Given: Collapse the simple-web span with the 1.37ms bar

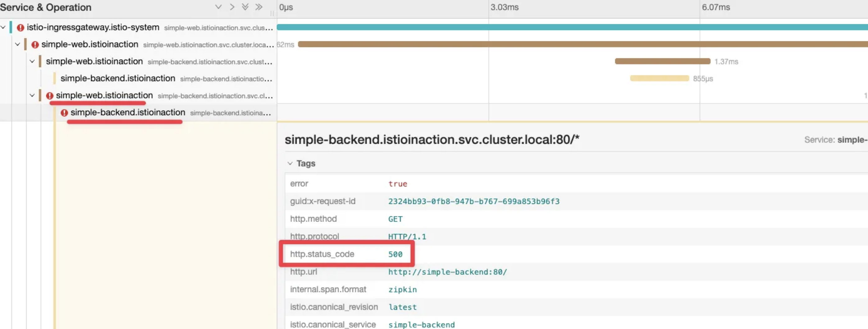Looking at the screenshot, I should tap(32, 61).
